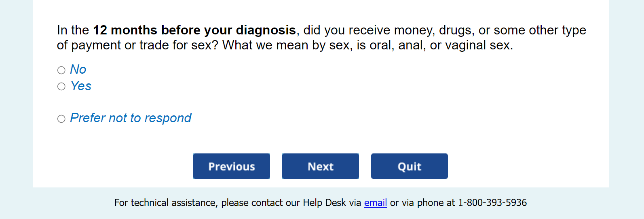Click the word "drugs" in the question
This screenshot has width=644, height=219.
[x=455, y=30]
